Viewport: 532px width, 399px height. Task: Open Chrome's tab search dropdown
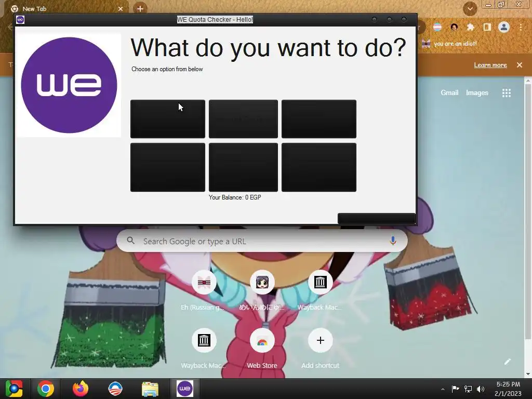point(470,9)
